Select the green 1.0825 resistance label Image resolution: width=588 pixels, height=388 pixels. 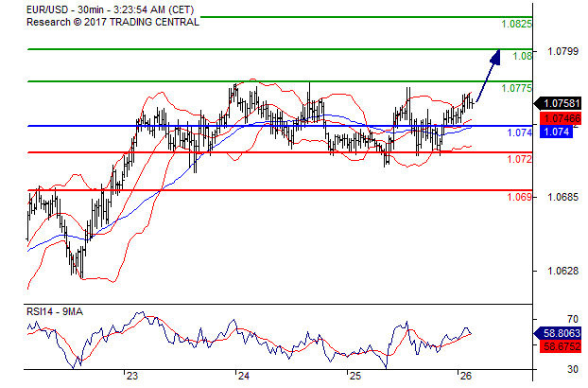[517, 24]
